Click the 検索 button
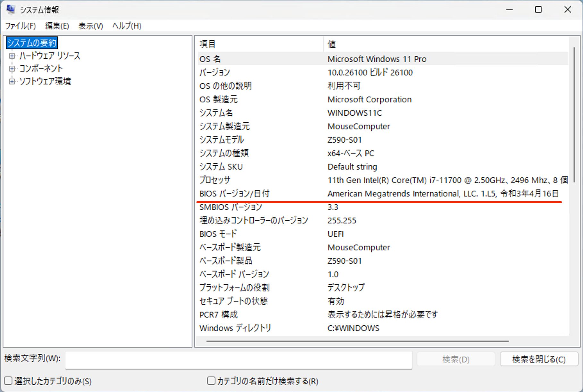583x392 pixels. pyautogui.click(x=456, y=359)
